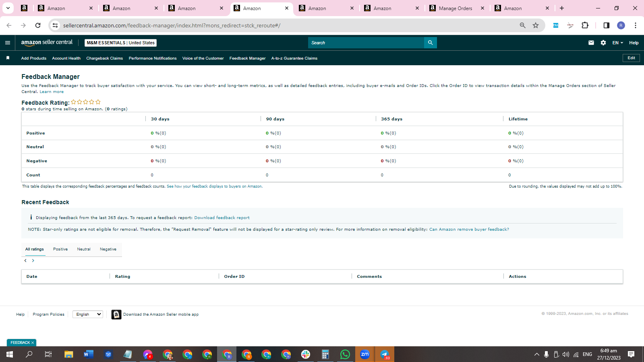Screen dimensions: 644x362
Task: Open Zoom from the taskbar
Action: [365, 354]
